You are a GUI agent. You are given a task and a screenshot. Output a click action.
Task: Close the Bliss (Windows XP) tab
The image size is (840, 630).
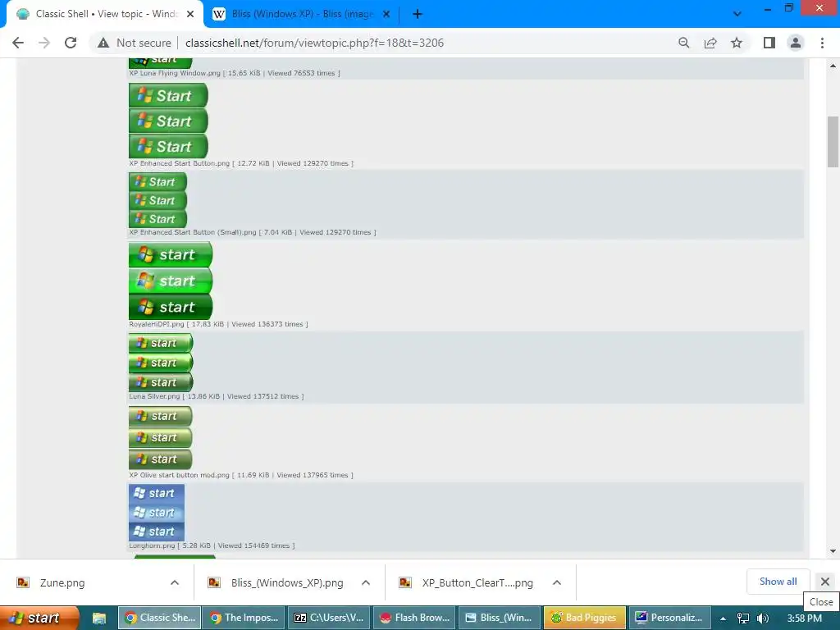386,15
